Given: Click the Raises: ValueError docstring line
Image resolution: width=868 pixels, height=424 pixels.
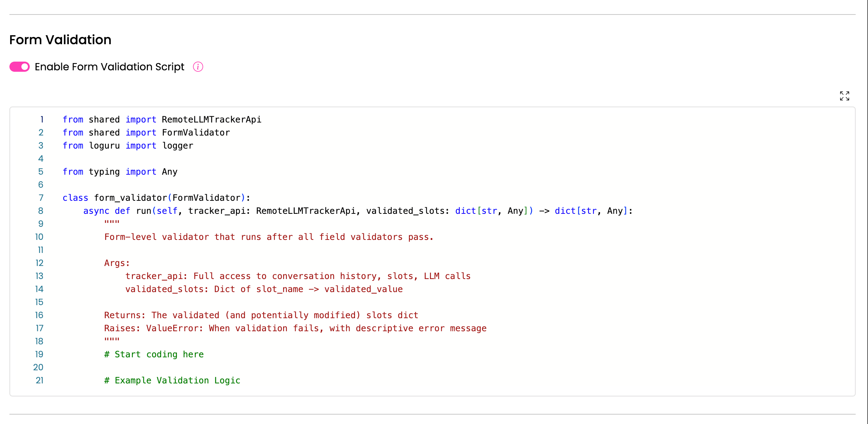Looking at the screenshot, I should point(295,328).
